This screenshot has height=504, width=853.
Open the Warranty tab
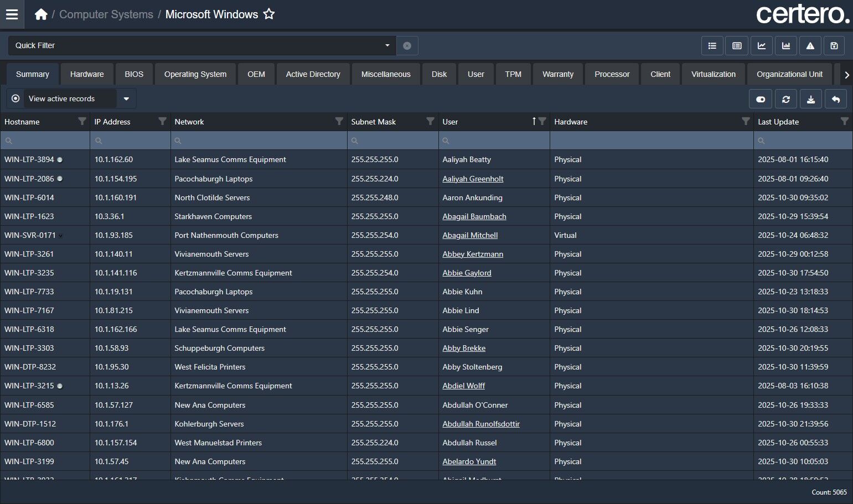click(x=557, y=74)
